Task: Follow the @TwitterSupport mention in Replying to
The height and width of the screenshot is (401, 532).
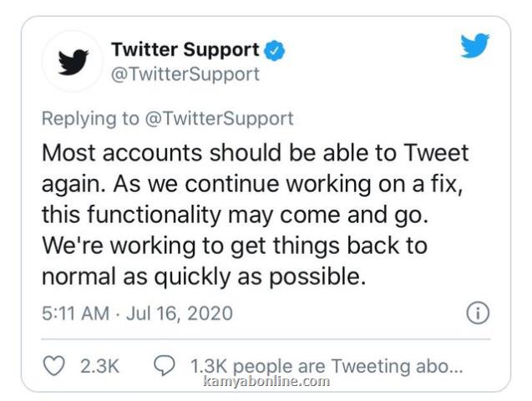Action: click(219, 119)
